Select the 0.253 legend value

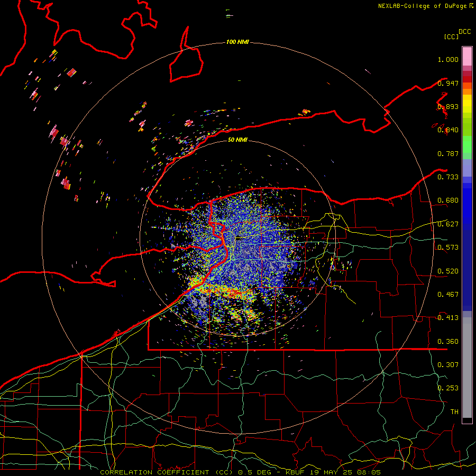click(x=448, y=388)
